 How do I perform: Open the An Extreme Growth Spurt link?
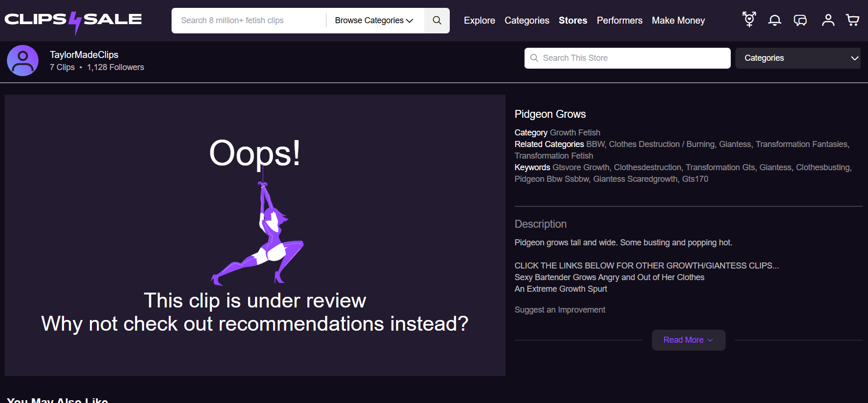click(x=561, y=289)
